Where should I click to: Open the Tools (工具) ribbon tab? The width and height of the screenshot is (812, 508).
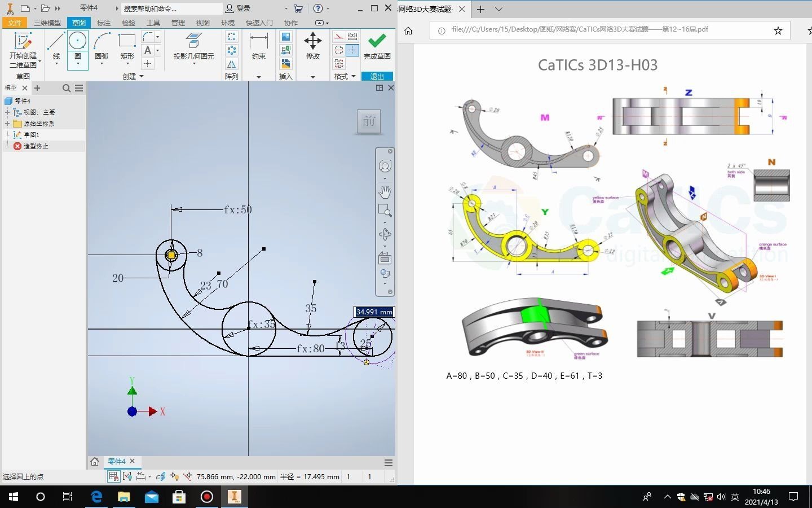pos(153,23)
